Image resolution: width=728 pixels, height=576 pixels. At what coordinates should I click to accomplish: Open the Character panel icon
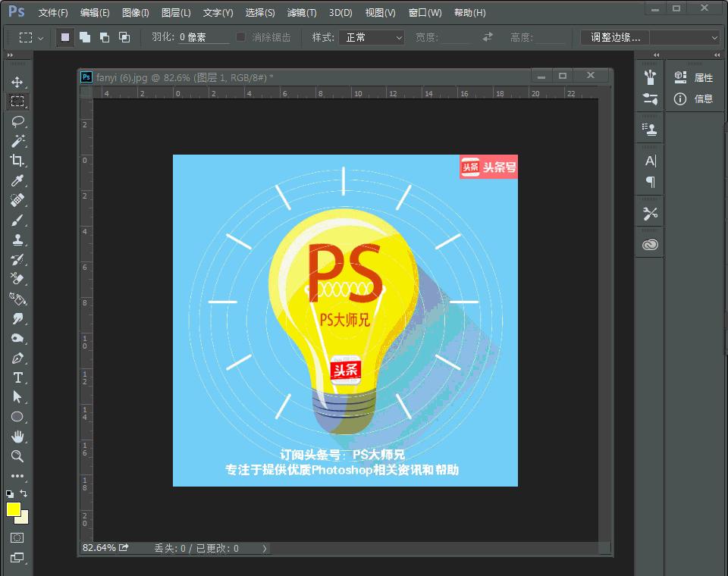click(x=650, y=160)
